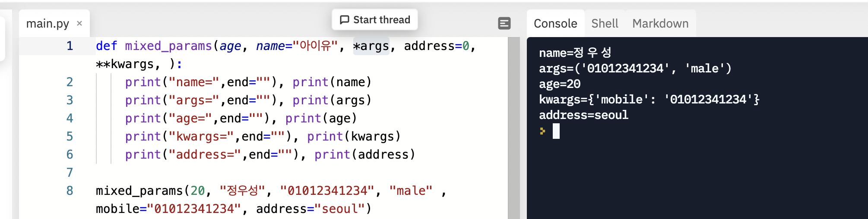Click the highlighted '*args' parameter

371,46
